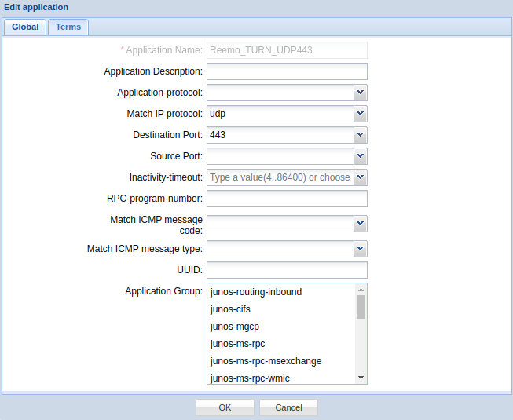Expand Match ICMP message code dropdown
The height and width of the screenshot is (420, 513).
360,224
